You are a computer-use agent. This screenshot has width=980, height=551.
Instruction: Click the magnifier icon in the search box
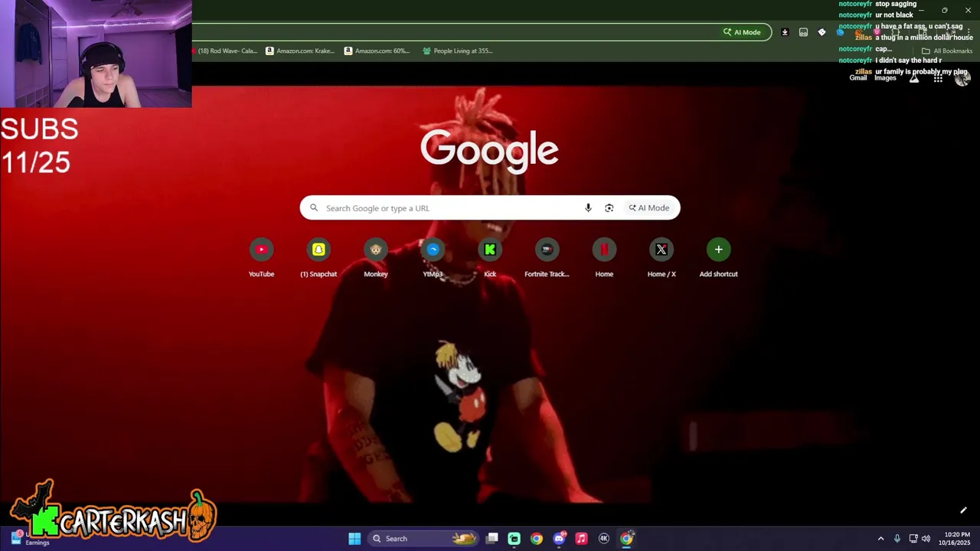314,208
